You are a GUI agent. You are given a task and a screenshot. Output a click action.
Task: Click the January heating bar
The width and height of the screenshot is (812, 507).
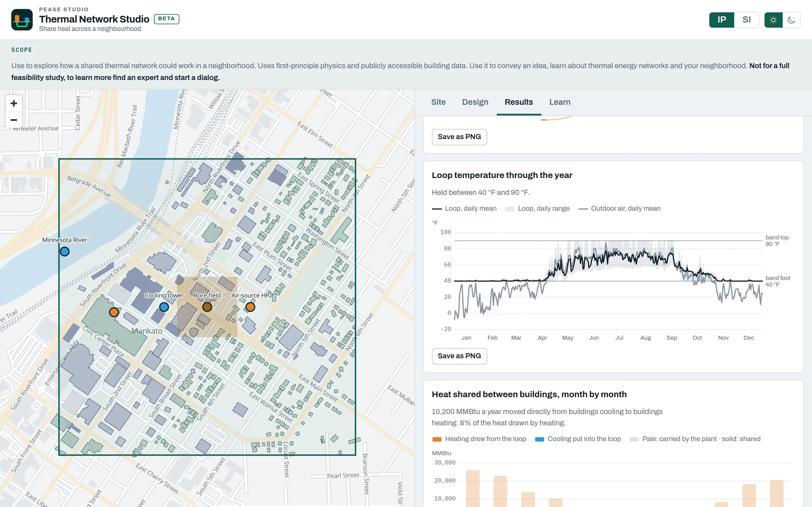[x=473, y=489]
